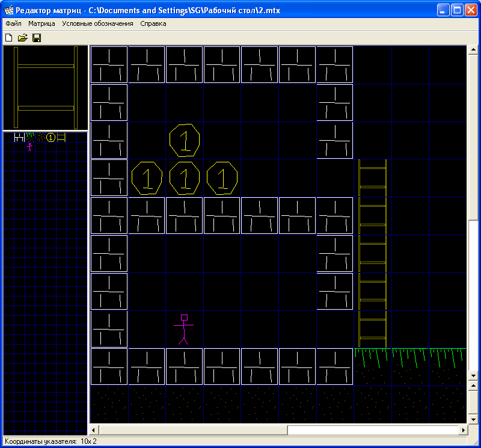Viewport: 481px width, 448px height.
Task: Close the Редактор матриц window
Action: 471,10
